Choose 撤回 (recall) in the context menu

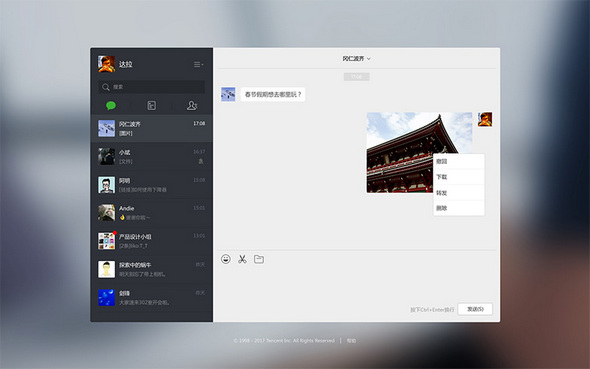coord(459,162)
